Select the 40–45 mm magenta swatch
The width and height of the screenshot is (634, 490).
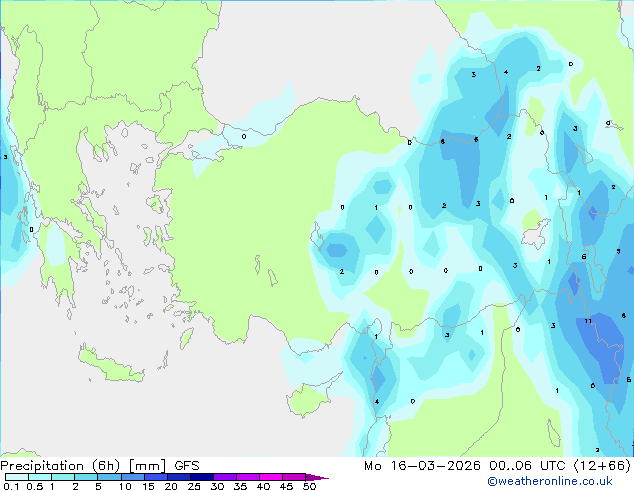(x=271, y=477)
